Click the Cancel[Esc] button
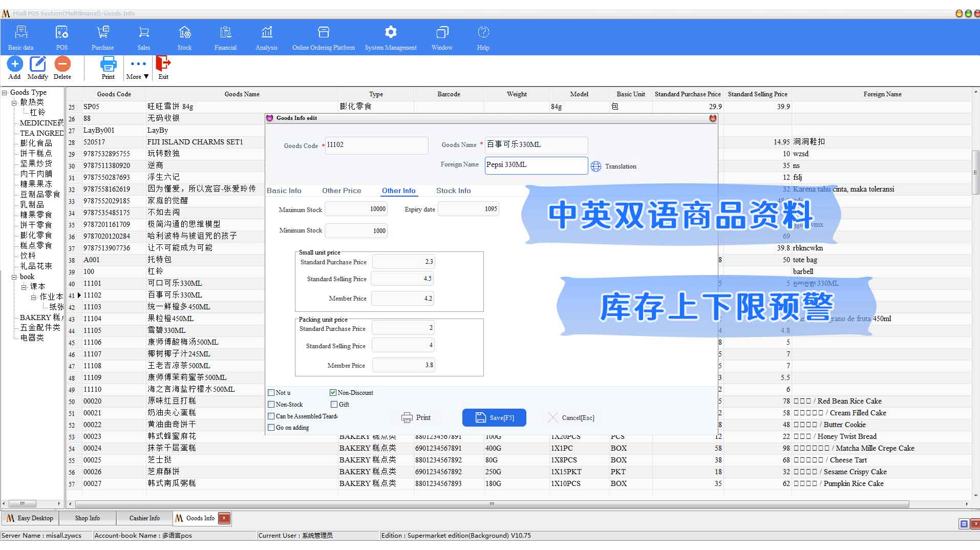This screenshot has height=550, width=980. (571, 418)
